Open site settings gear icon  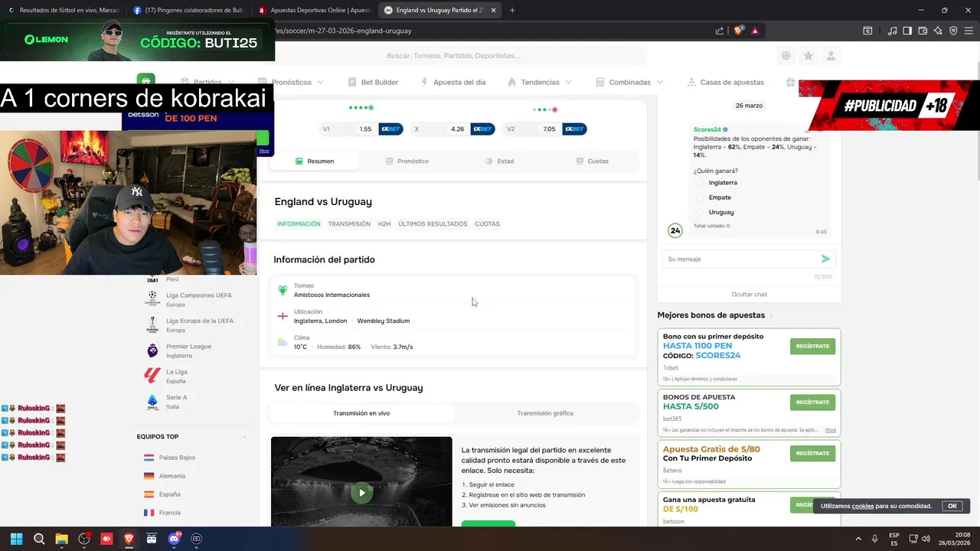[x=786, y=56]
